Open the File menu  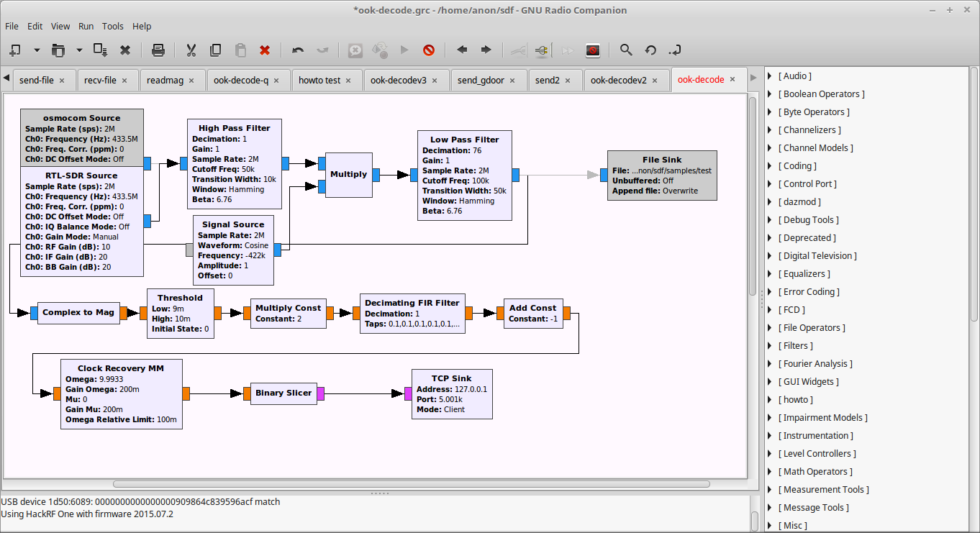12,26
